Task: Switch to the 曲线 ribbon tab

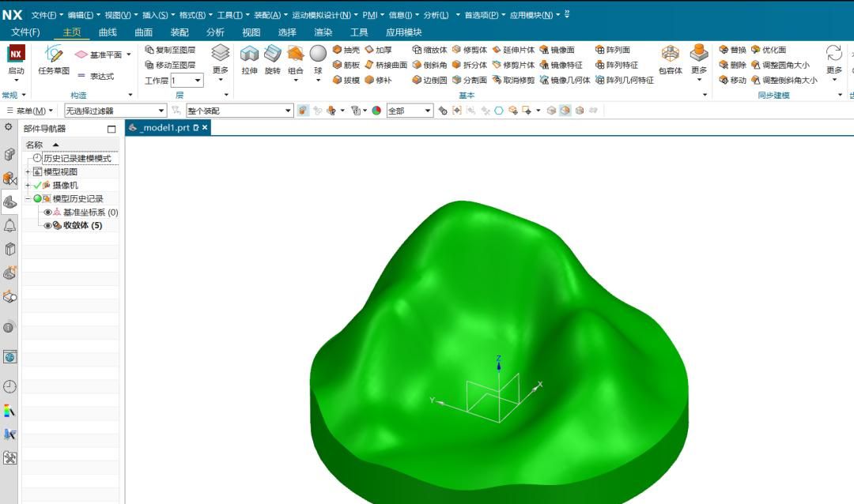Action: (x=108, y=32)
